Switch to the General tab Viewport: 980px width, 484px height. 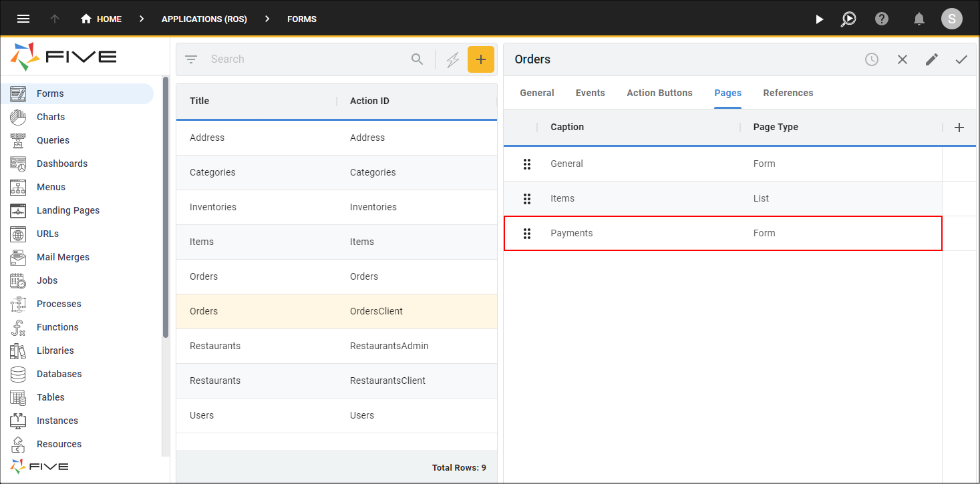click(537, 93)
